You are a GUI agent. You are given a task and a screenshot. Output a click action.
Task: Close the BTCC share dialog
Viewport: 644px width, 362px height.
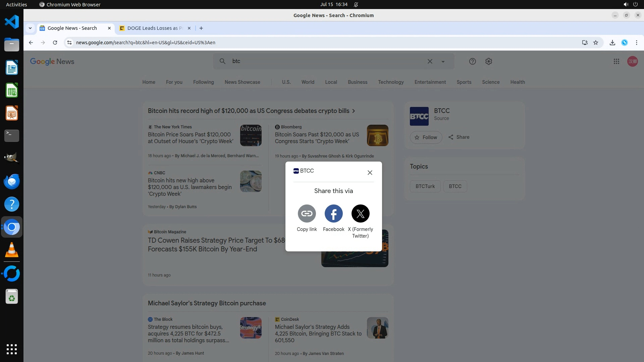coord(370,173)
